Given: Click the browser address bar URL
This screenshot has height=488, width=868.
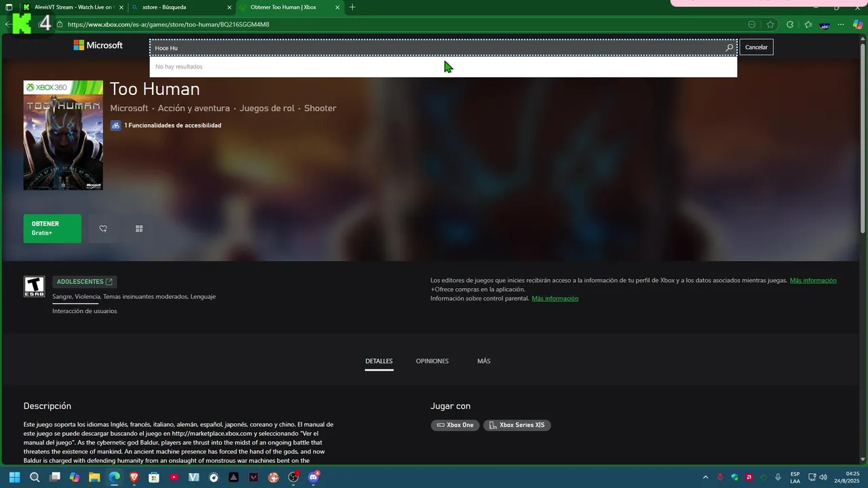Looking at the screenshot, I should coord(168,24).
